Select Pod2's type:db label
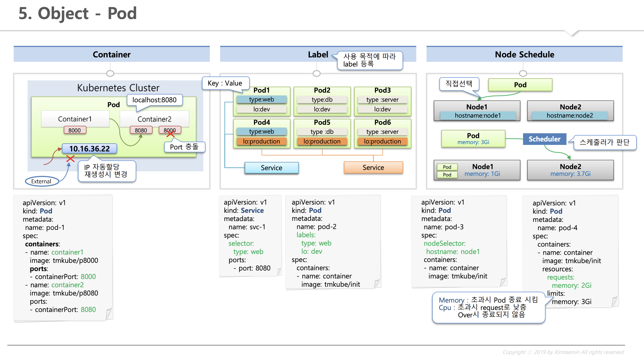644x358 pixels. click(322, 99)
